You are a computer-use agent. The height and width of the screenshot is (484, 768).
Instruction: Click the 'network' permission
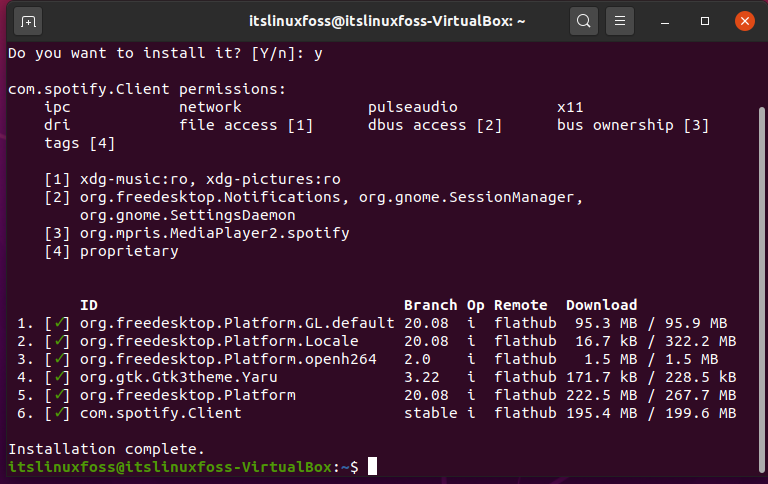[x=210, y=107]
